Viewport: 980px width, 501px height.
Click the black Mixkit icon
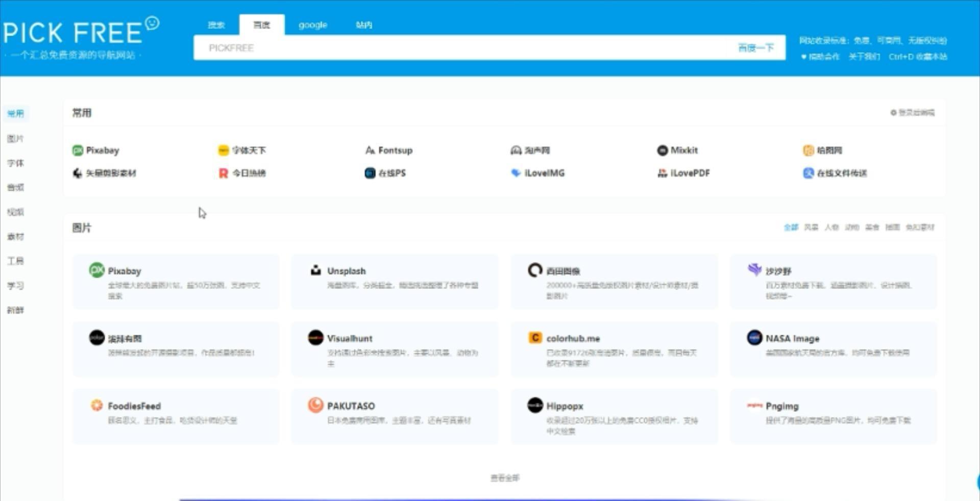[x=663, y=151]
